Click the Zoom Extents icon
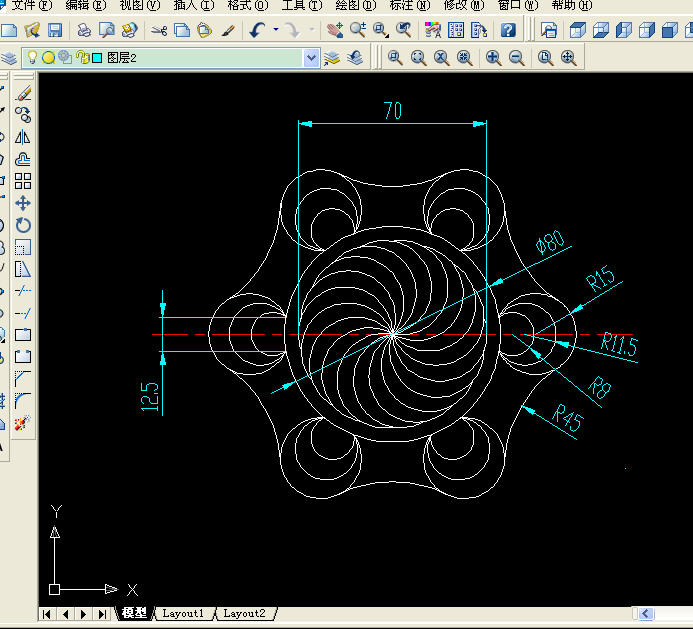 [x=568, y=57]
